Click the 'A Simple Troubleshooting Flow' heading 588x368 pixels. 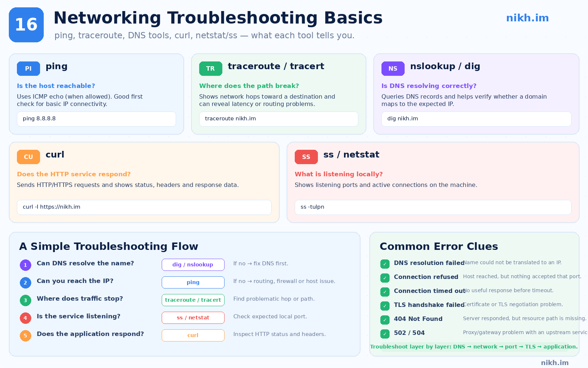point(109,246)
